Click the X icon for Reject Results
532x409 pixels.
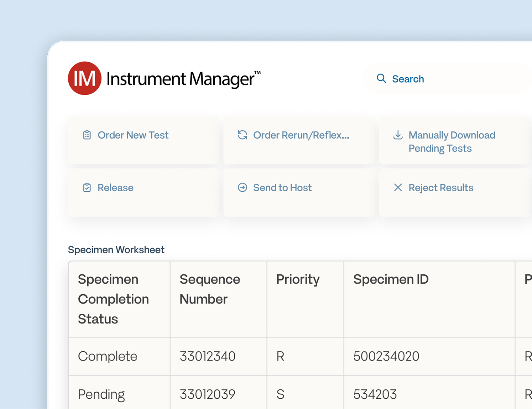(x=398, y=188)
